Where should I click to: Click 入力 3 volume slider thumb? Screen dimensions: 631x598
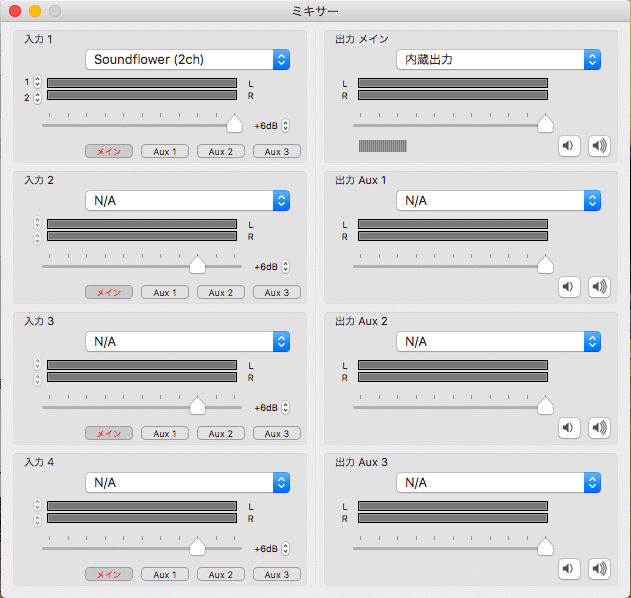[x=198, y=405]
